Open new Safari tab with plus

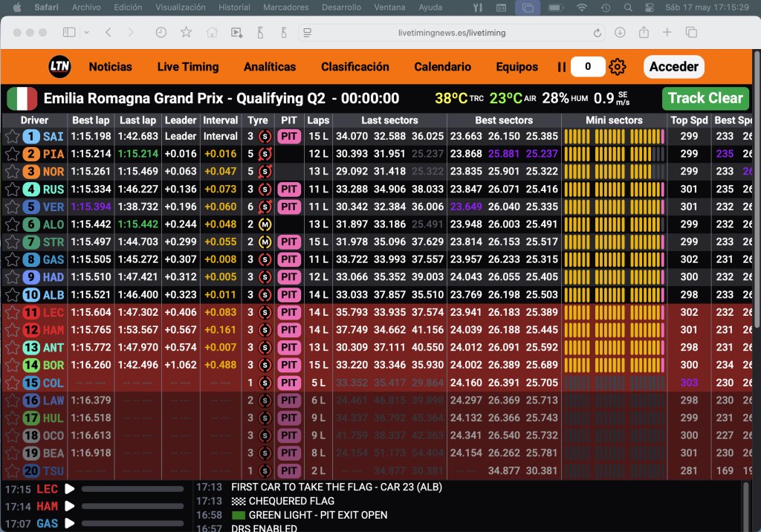point(667,32)
